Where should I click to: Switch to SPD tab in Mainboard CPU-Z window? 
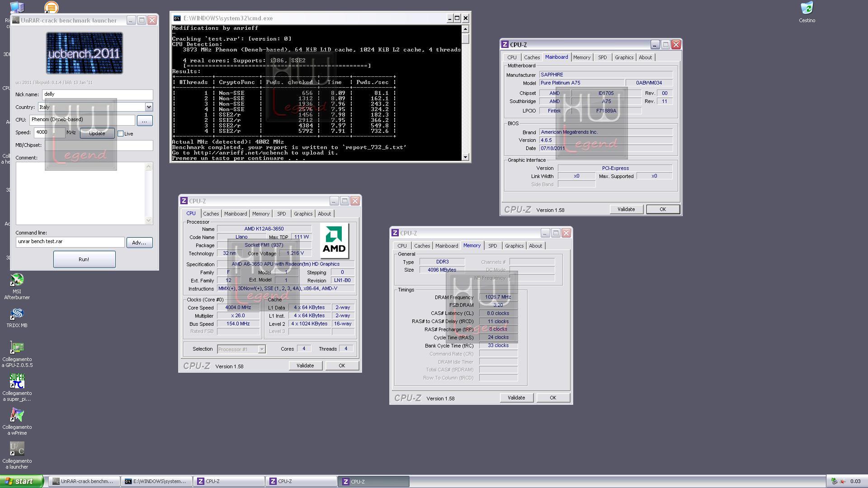point(602,57)
